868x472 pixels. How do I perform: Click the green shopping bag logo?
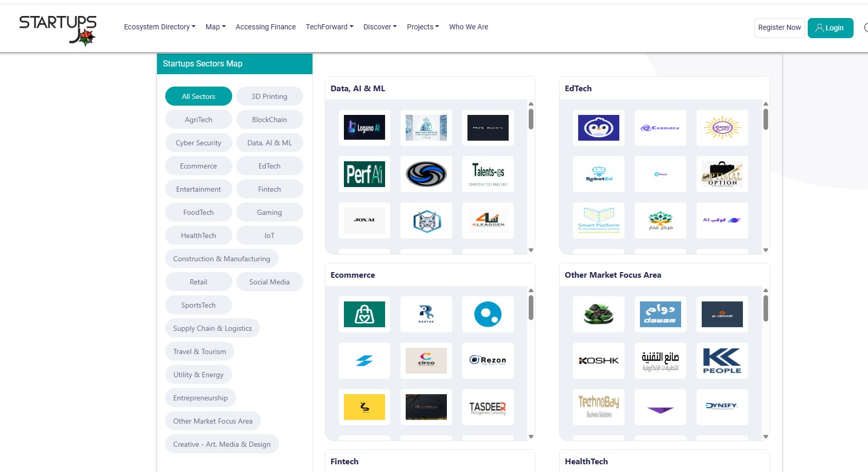click(x=364, y=314)
